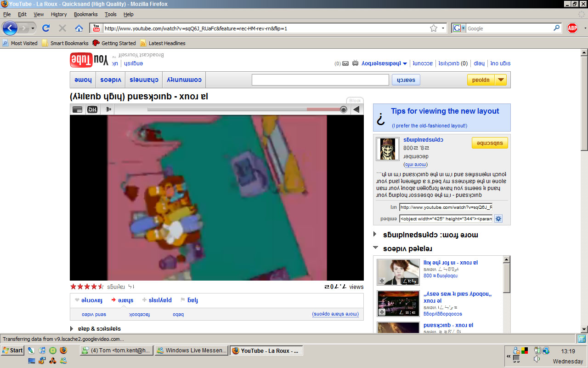
Task: Click the power plug battery tray icon
Action: click(x=537, y=350)
